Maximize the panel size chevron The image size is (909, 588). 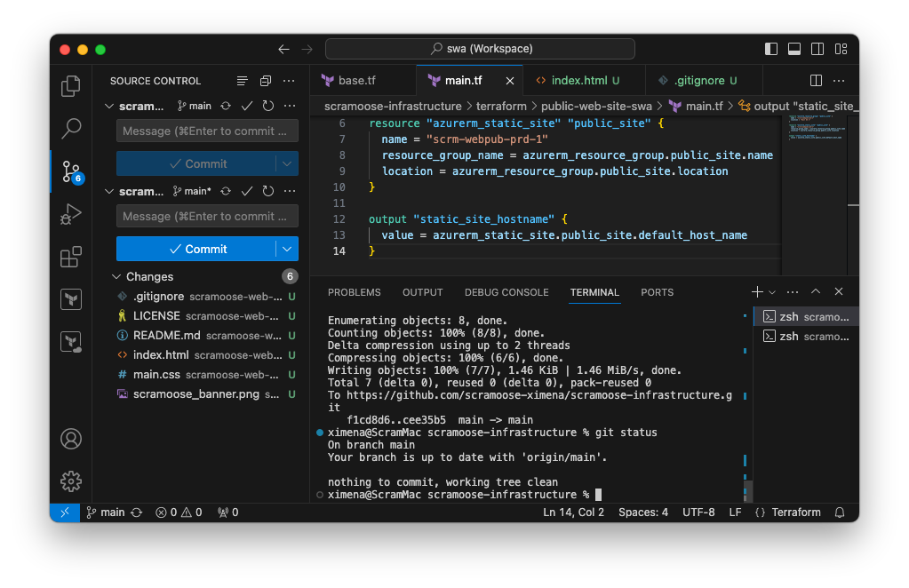click(816, 292)
